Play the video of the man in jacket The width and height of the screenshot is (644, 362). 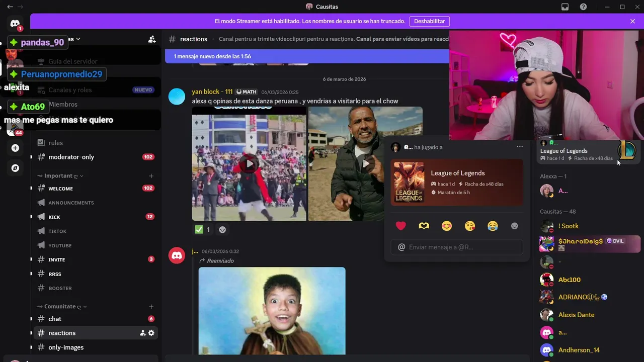pos(366,163)
